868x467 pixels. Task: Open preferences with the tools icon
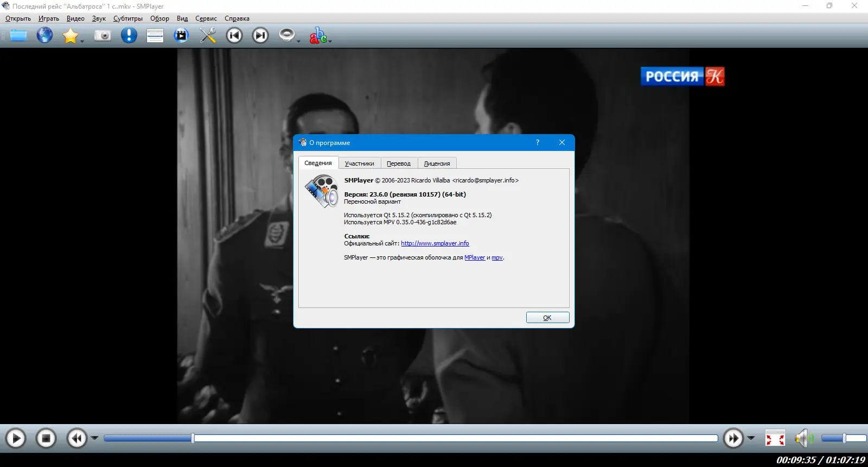click(x=208, y=36)
